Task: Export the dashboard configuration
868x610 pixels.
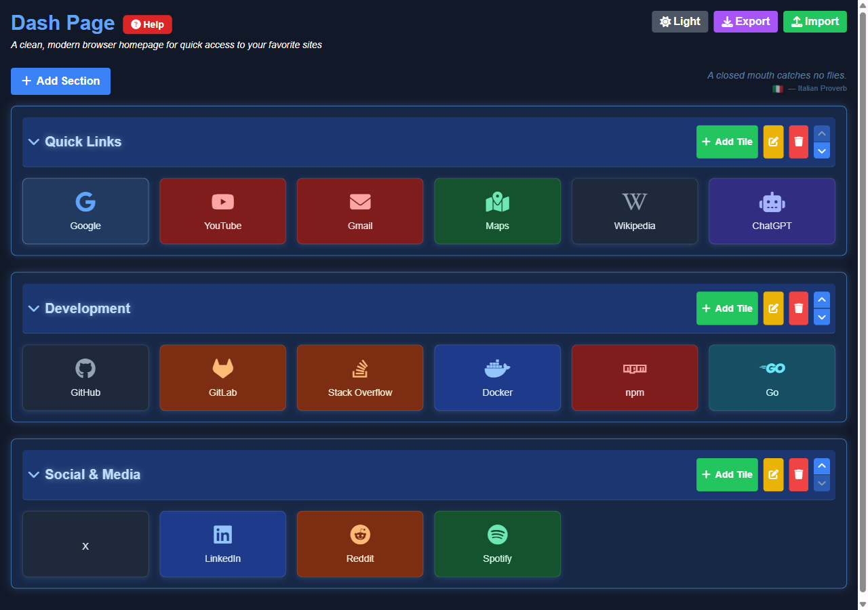Action: tap(746, 22)
